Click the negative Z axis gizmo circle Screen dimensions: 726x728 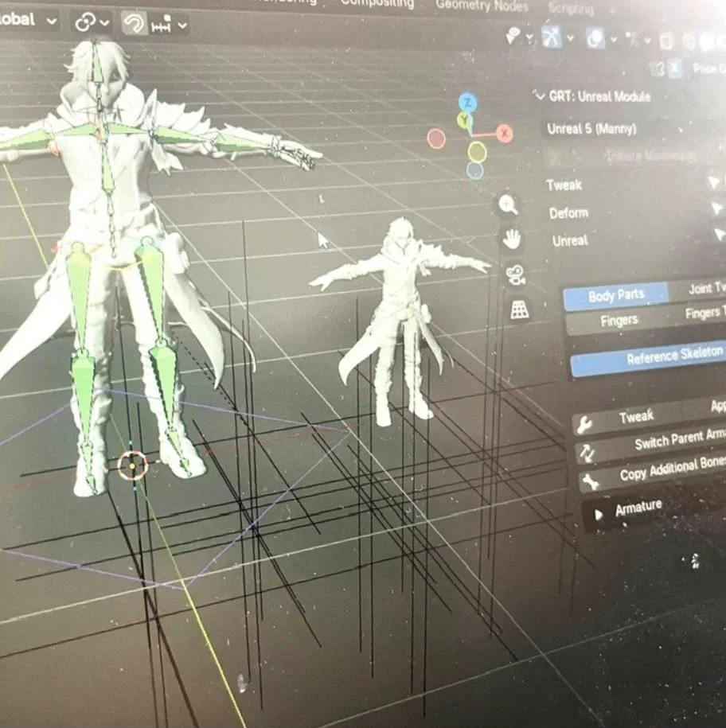[474, 170]
